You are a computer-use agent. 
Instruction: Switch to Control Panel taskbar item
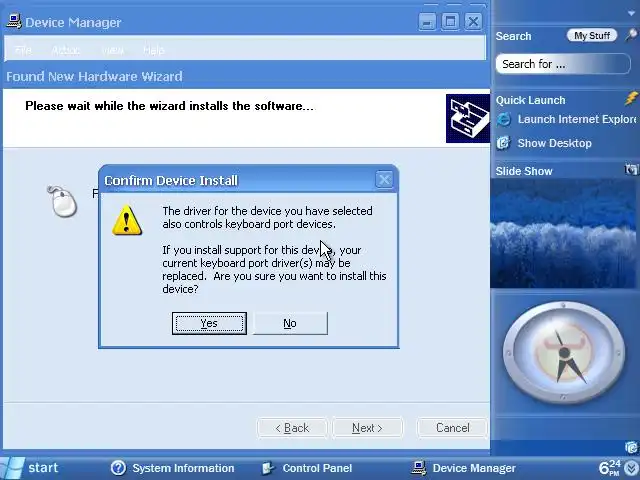307,468
